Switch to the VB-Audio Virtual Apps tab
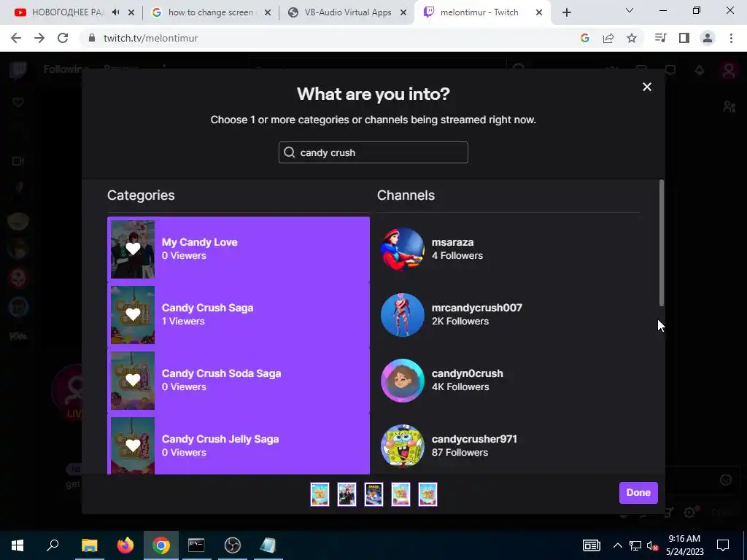Viewport: 747px width, 560px height. click(348, 12)
